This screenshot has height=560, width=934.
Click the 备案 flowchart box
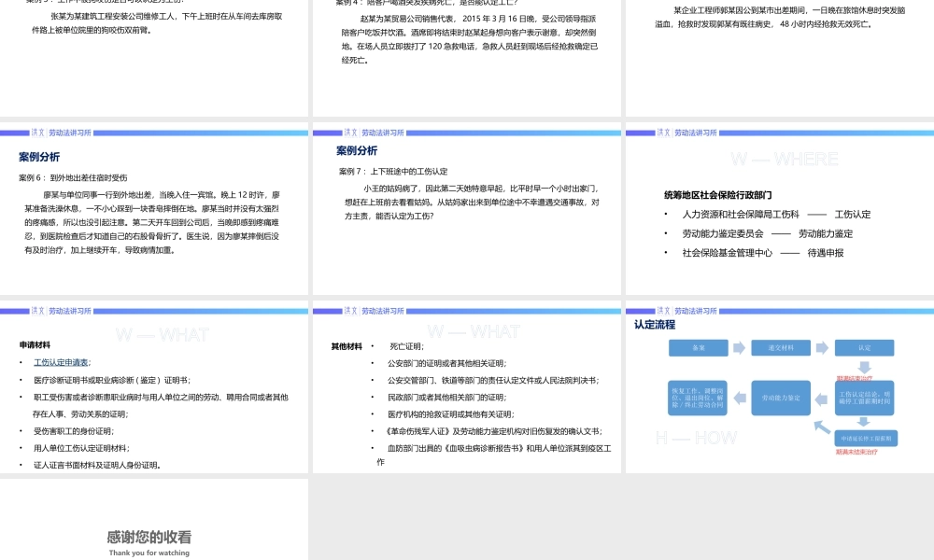(699, 348)
